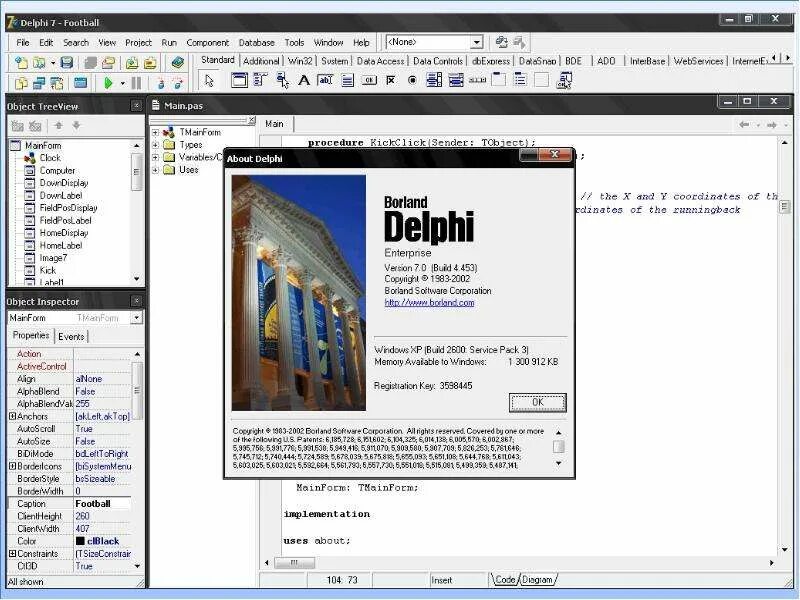Click the View Unit toolbar icon
Viewport: 800px width, 600px height.
tap(21, 83)
